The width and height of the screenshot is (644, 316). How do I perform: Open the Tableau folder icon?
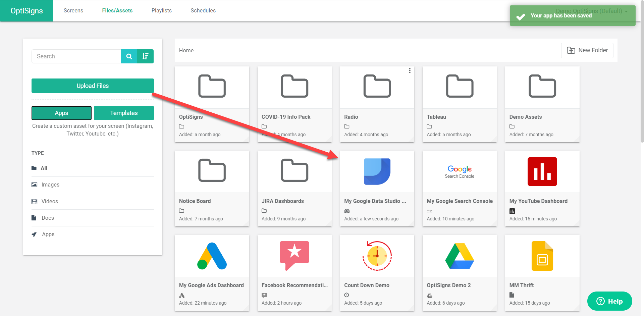point(460,86)
